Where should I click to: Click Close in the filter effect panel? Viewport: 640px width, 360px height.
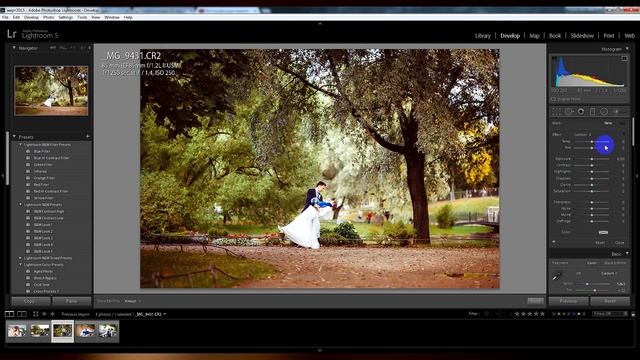click(x=620, y=242)
